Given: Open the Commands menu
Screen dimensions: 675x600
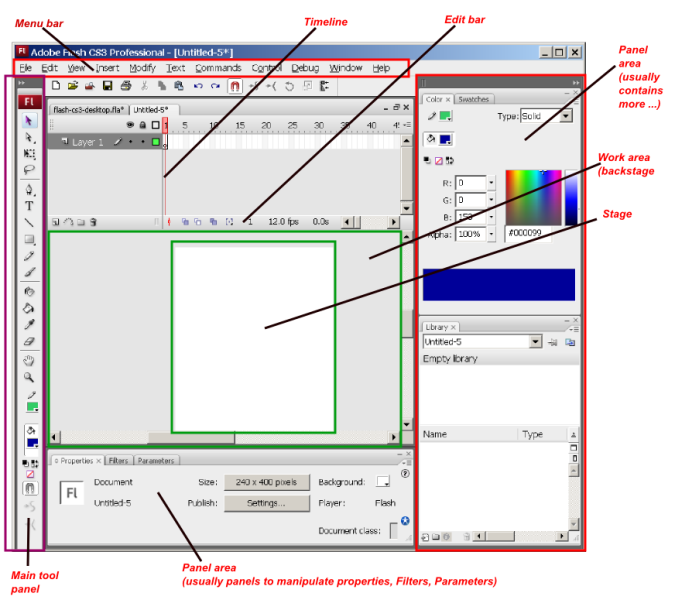Looking at the screenshot, I should pos(218,68).
